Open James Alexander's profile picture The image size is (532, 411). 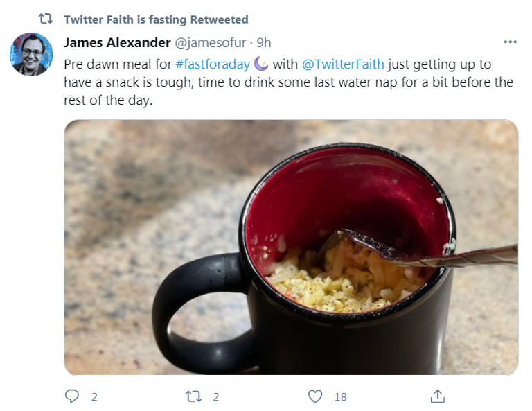31,54
